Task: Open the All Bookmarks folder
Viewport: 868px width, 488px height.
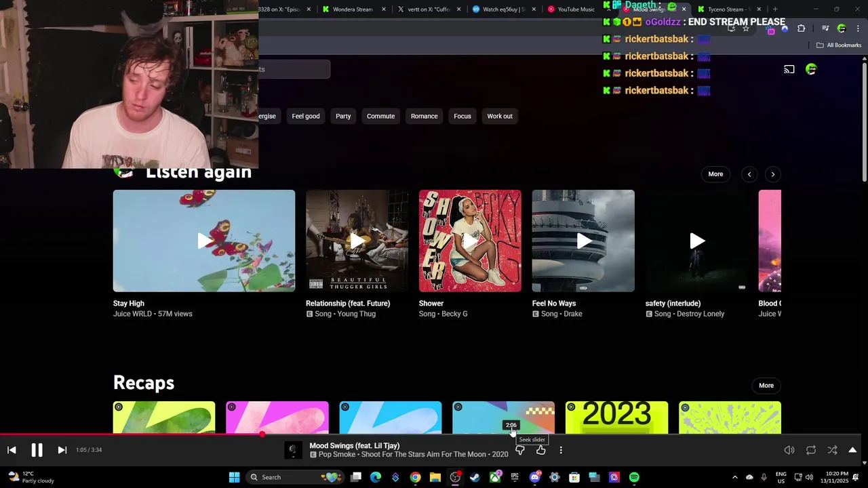Action: (839, 45)
